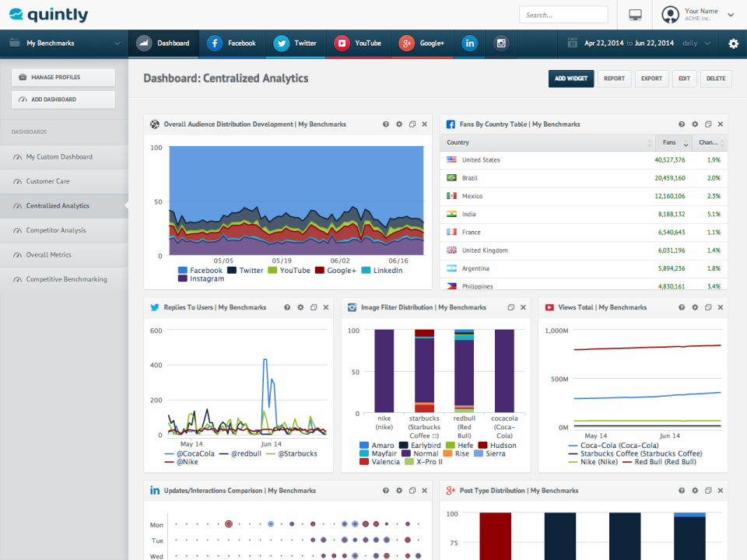This screenshot has height=560, width=747.
Task: Click the global settings gear icon
Action: [x=733, y=44]
